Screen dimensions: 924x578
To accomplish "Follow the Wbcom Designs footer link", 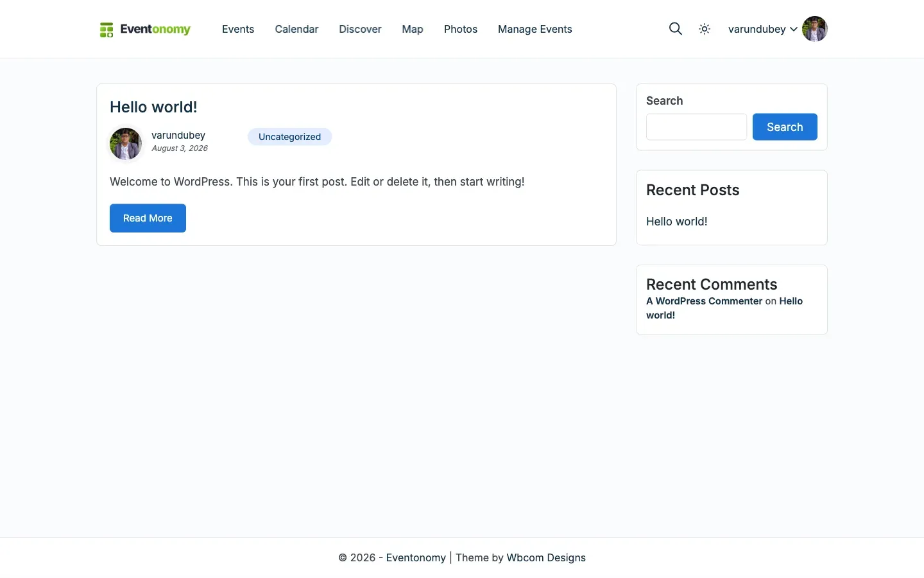I will 546,557.
